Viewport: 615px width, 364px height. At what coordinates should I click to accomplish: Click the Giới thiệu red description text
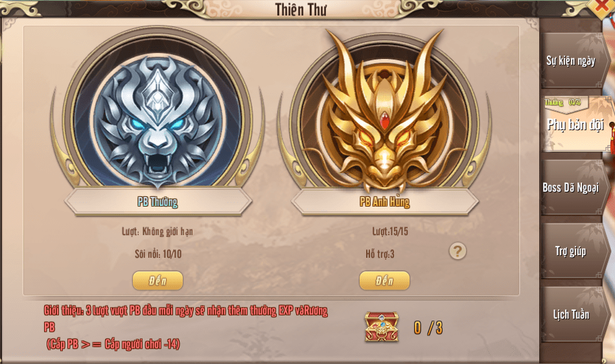185,327
